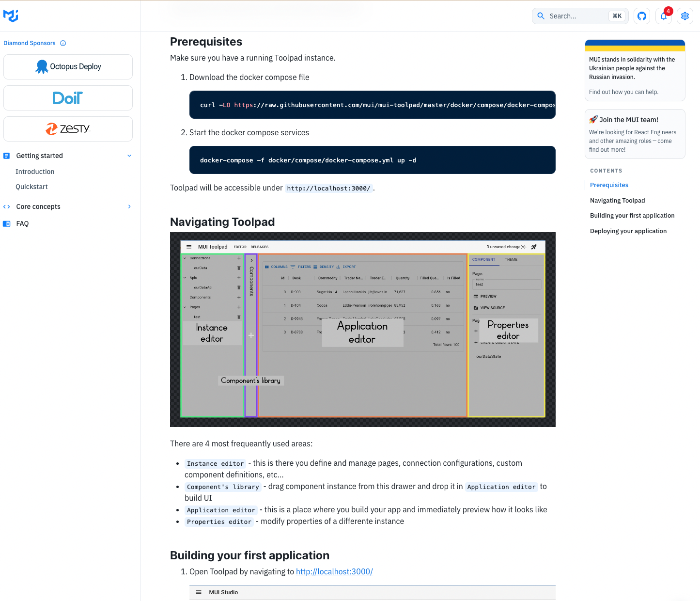Image resolution: width=700 pixels, height=601 pixels.
Task: Jump to Prerequisites in contents
Action: (x=609, y=185)
